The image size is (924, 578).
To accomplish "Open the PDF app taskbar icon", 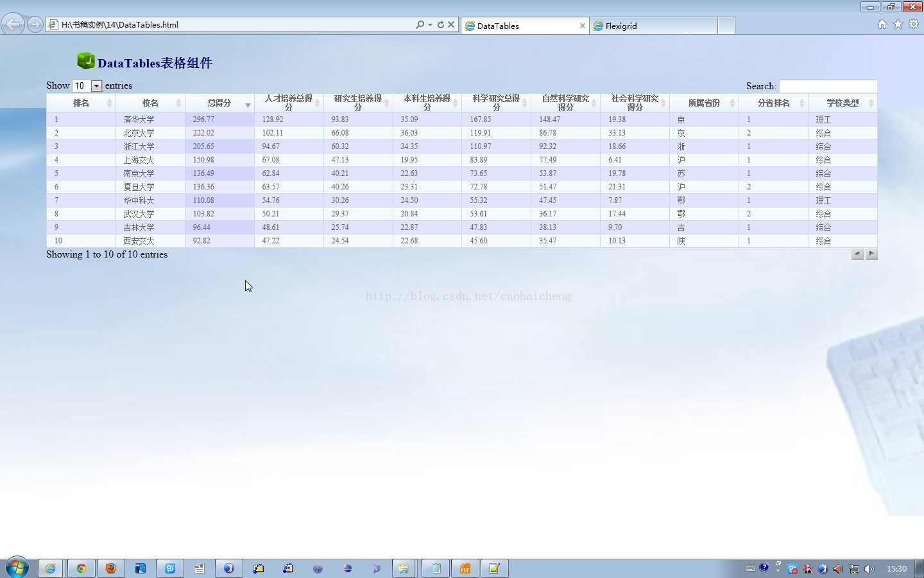I will [x=465, y=568].
